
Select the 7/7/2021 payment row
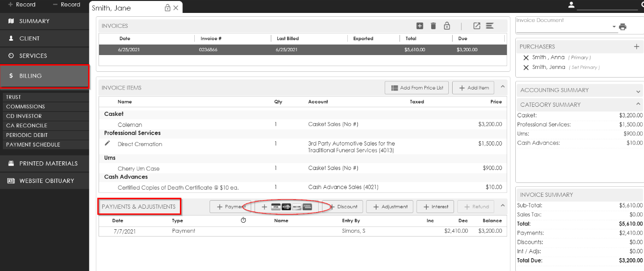pyautogui.click(x=301, y=231)
